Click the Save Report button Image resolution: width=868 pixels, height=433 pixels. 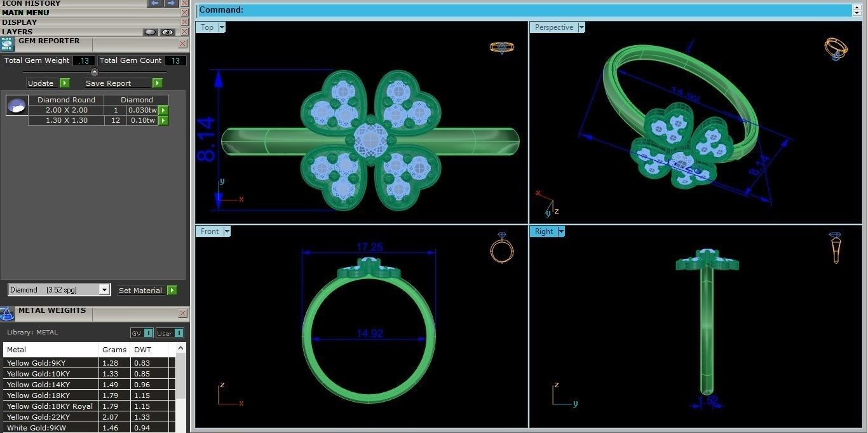[118, 83]
